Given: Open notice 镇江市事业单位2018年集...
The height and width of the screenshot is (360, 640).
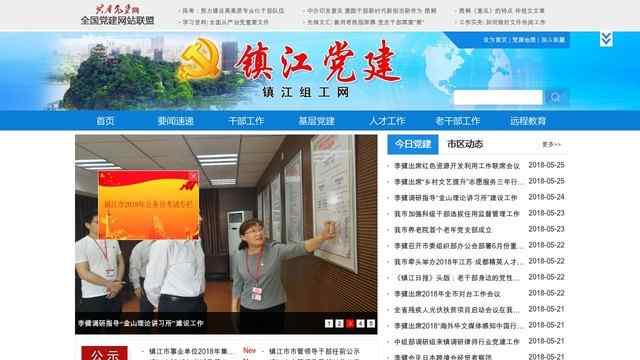Looking at the screenshot, I should [x=192, y=351].
